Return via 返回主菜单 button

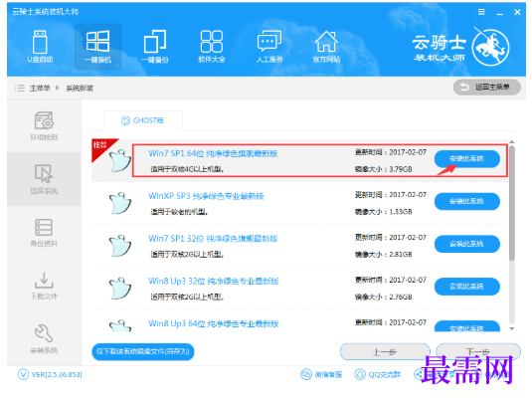coord(486,88)
